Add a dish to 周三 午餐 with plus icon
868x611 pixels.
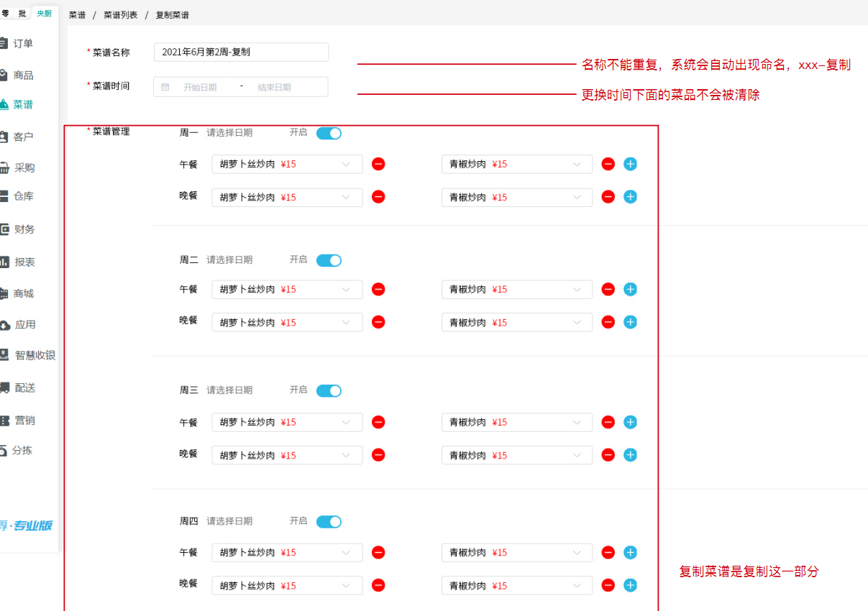pyautogui.click(x=630, y=423)
